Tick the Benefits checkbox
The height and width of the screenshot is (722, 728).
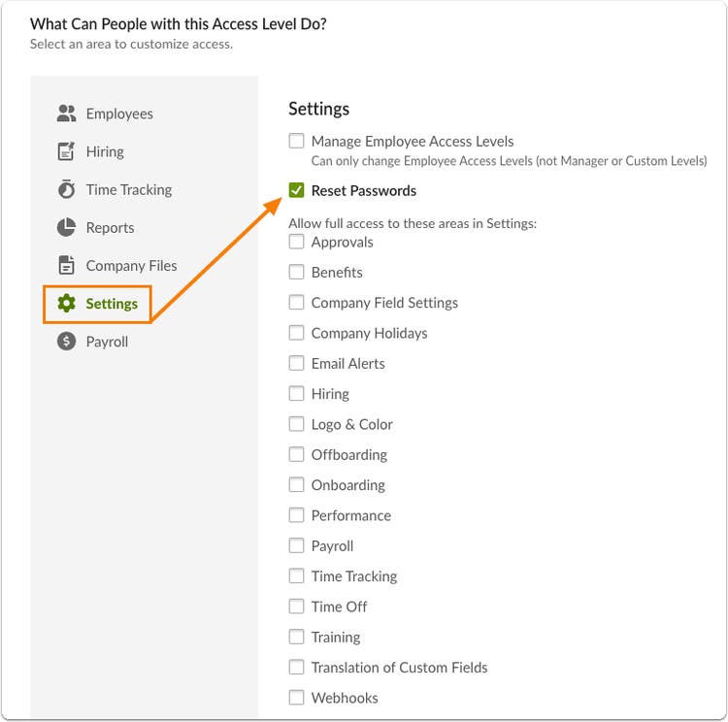(296, 272)
